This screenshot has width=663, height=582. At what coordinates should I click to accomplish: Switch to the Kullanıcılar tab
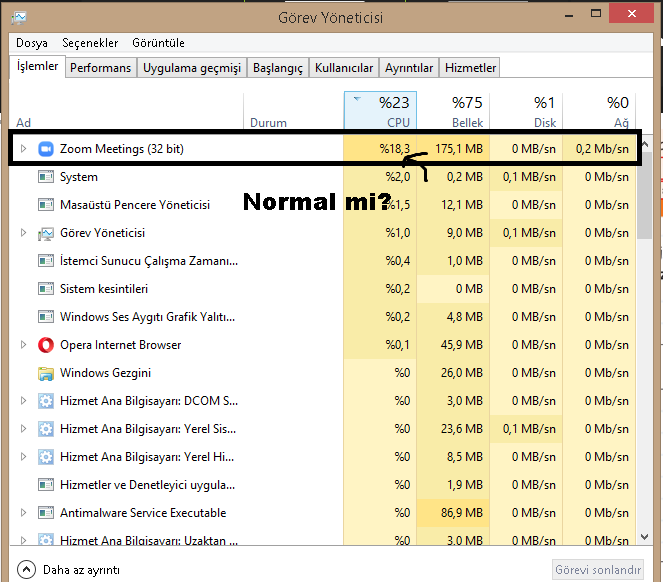pos(344,68)
